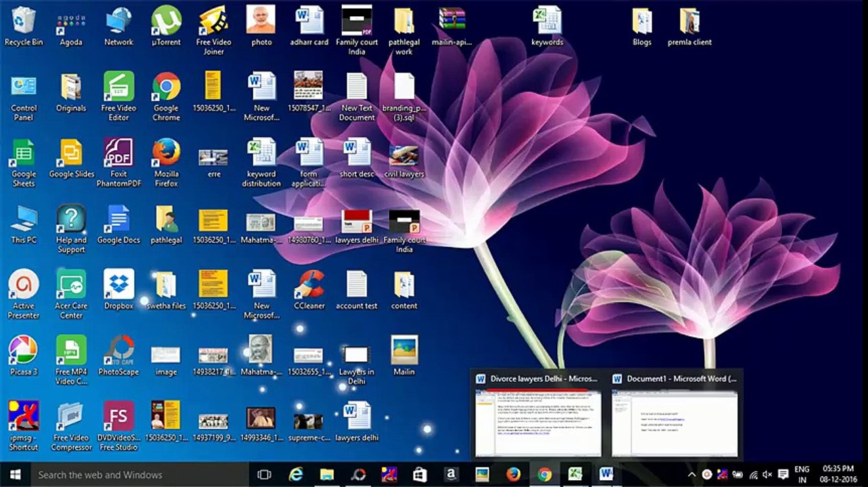The height and width of the screenshot is (487, 868).
Task: Launch the Dropbox shortcut
Action: pos(118,290)
